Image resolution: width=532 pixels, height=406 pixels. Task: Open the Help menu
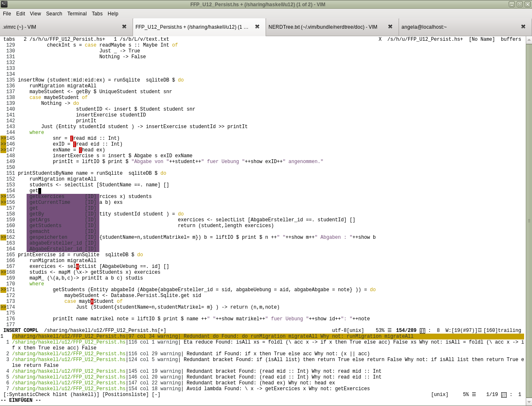point(113,13)
